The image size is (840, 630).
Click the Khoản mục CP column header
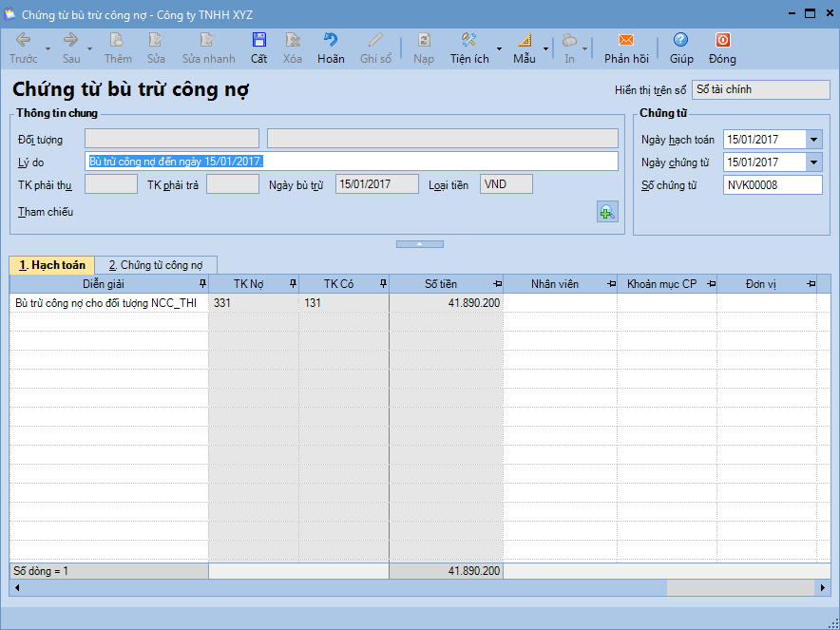[x=661, y=284]
